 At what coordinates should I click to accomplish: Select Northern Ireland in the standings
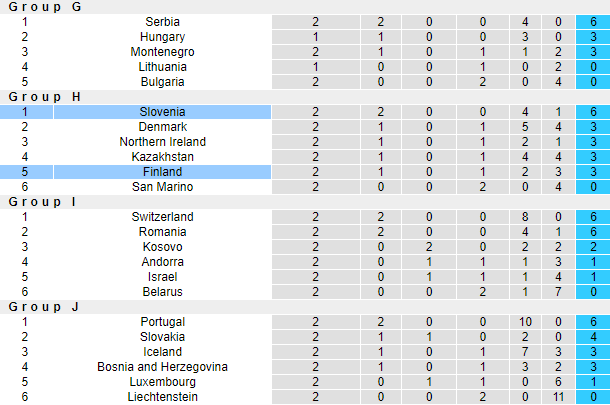pos(163,141)
